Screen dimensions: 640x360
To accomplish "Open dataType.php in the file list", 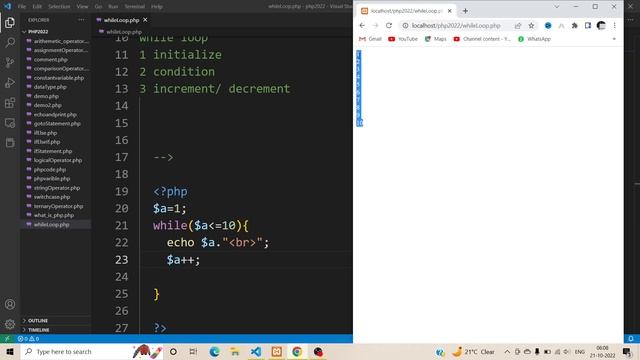I will (x=50, y=87).
